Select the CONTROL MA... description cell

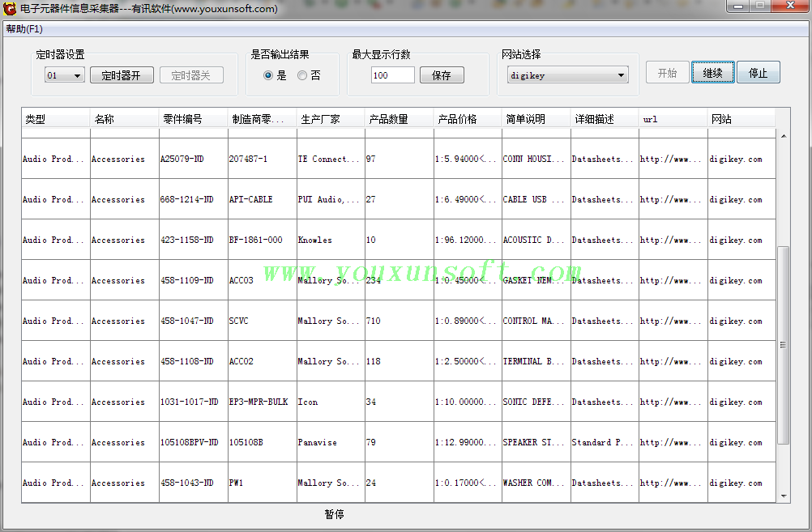[x=536, y=321]
